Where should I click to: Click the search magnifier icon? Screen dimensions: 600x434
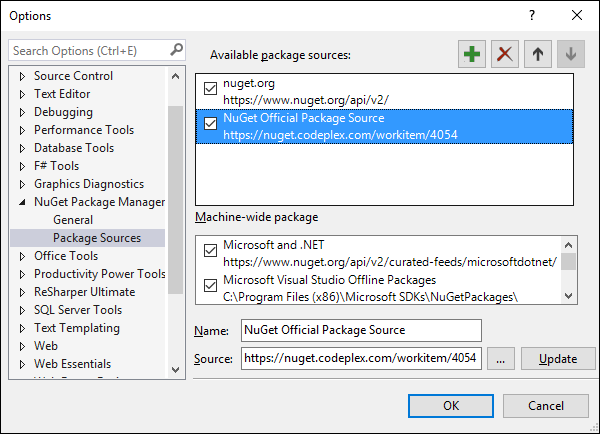click(x=176, y=50)
